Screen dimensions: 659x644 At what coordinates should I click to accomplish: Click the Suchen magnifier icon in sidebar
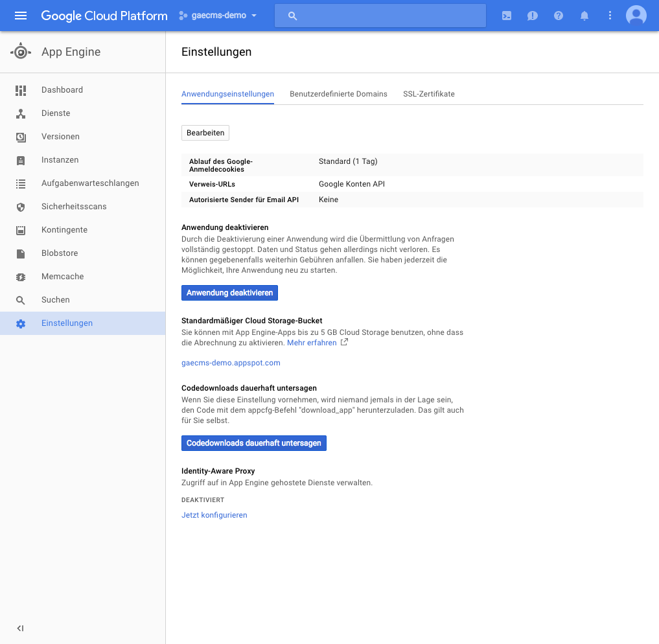(x=20, y=301)
